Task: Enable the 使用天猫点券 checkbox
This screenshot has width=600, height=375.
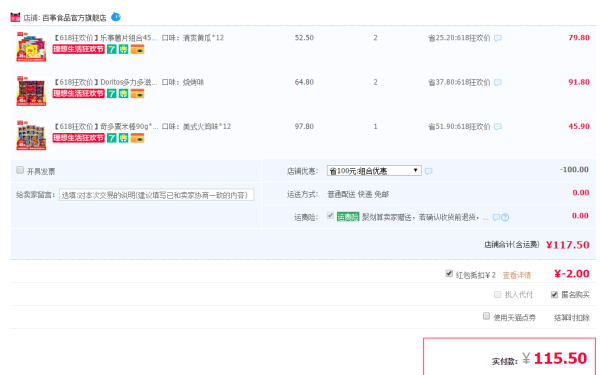Action: [486, 316]
